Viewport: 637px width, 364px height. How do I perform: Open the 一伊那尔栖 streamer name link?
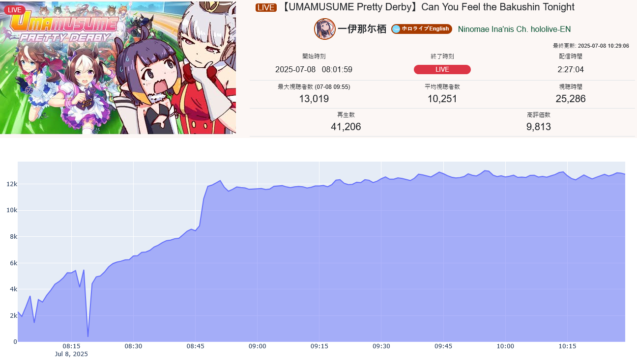[362, 29]
